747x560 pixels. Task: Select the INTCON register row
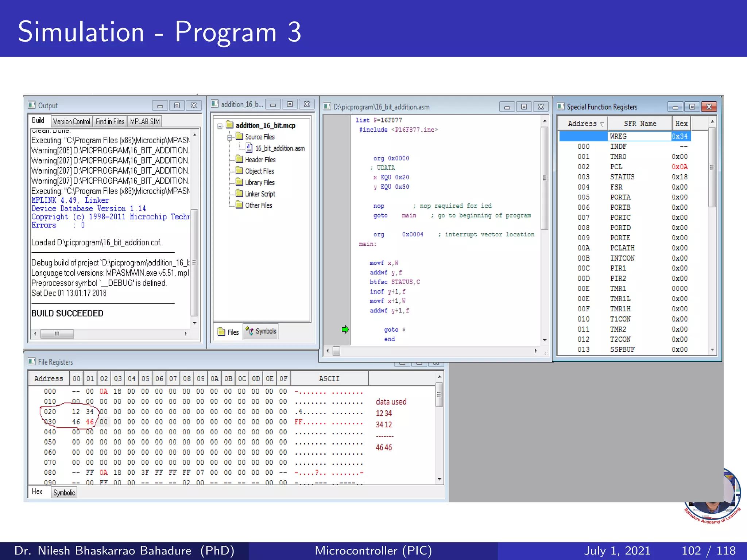click(625, 258)
